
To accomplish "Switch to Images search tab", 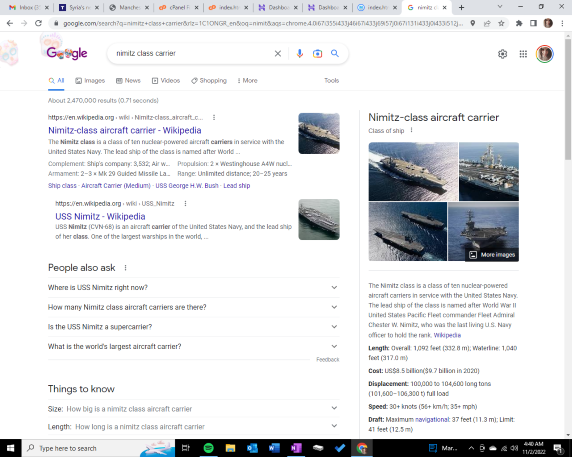I will pos(90,81).
